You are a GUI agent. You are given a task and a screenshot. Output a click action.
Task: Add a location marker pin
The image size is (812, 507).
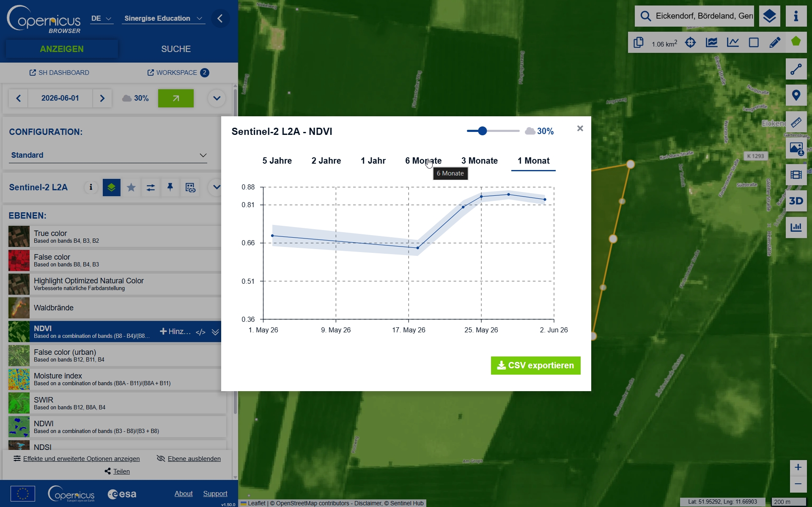click(x=796, y=95)
